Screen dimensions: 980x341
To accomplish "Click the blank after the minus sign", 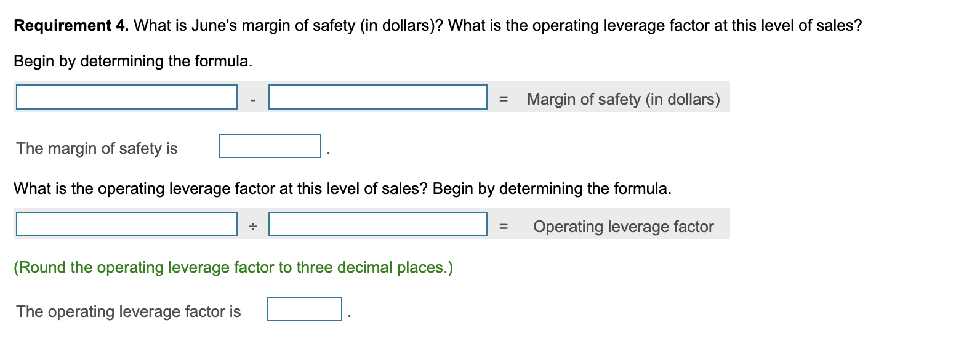I will 377,97.
